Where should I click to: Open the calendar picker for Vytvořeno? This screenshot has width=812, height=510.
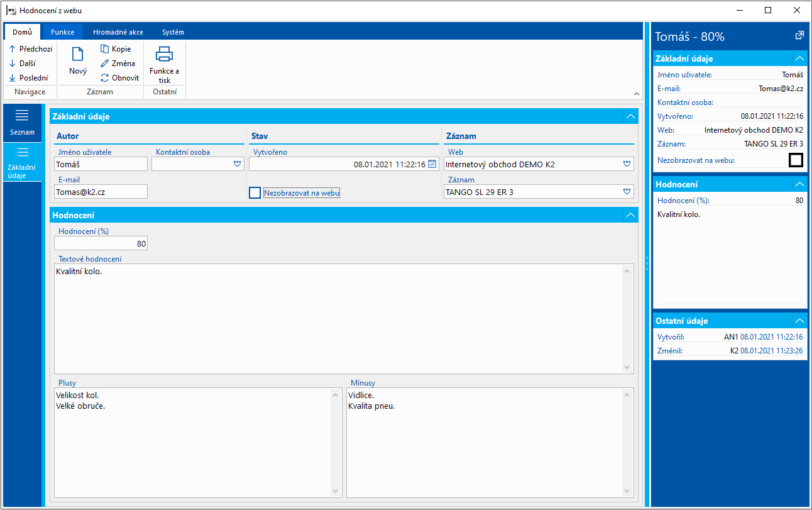click(x=432, y=164)
